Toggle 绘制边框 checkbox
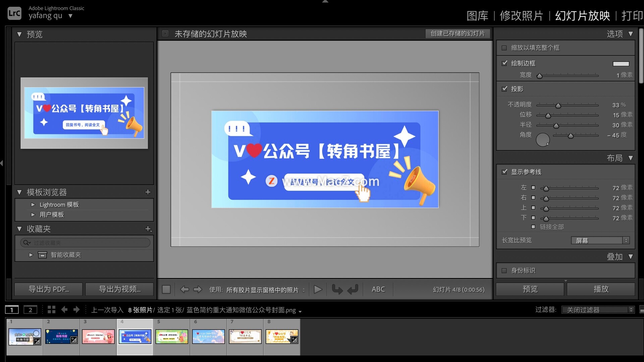 [x=504, y=63]
